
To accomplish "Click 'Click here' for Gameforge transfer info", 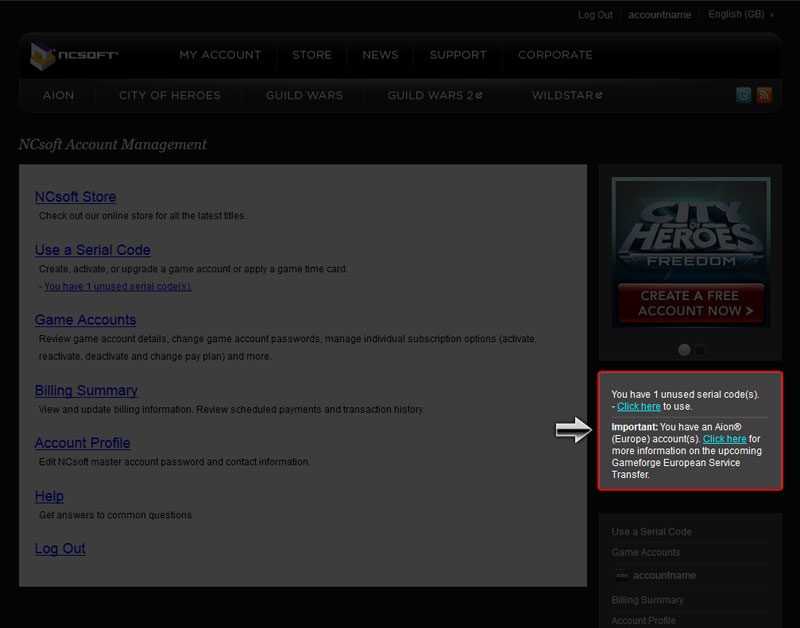I will click(724, 439).
